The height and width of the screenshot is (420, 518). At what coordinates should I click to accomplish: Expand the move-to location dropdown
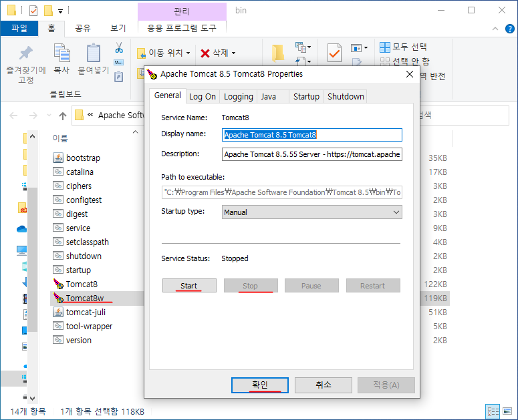[188, 53]
